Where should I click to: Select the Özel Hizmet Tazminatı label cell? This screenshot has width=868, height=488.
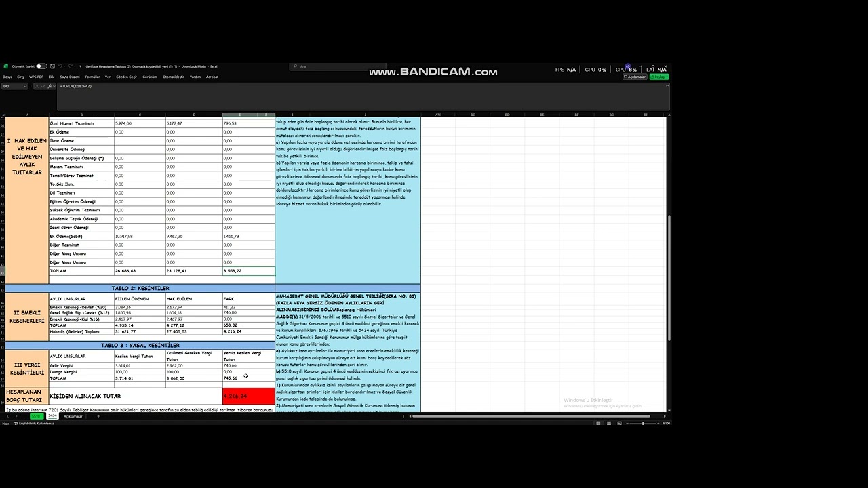click(x=81, y=123)
